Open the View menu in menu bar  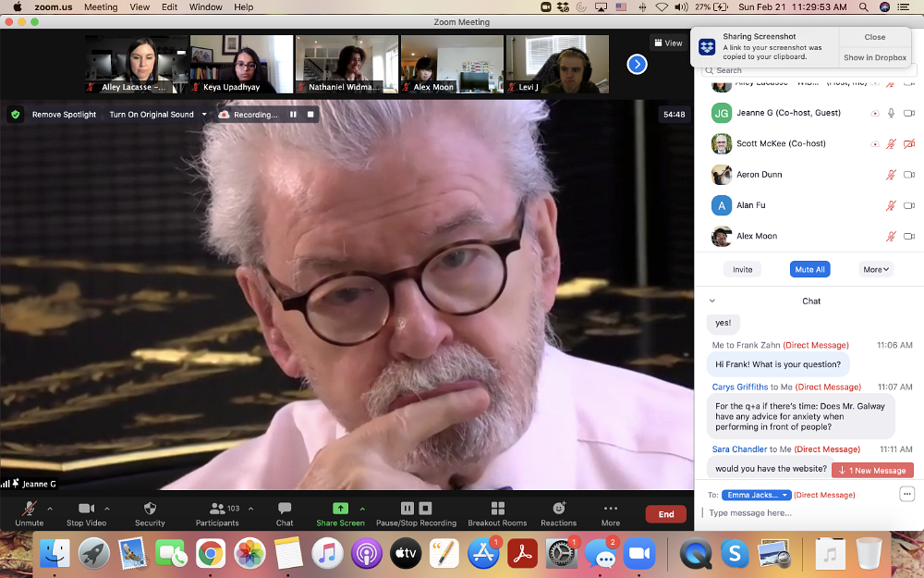[140, 7]
